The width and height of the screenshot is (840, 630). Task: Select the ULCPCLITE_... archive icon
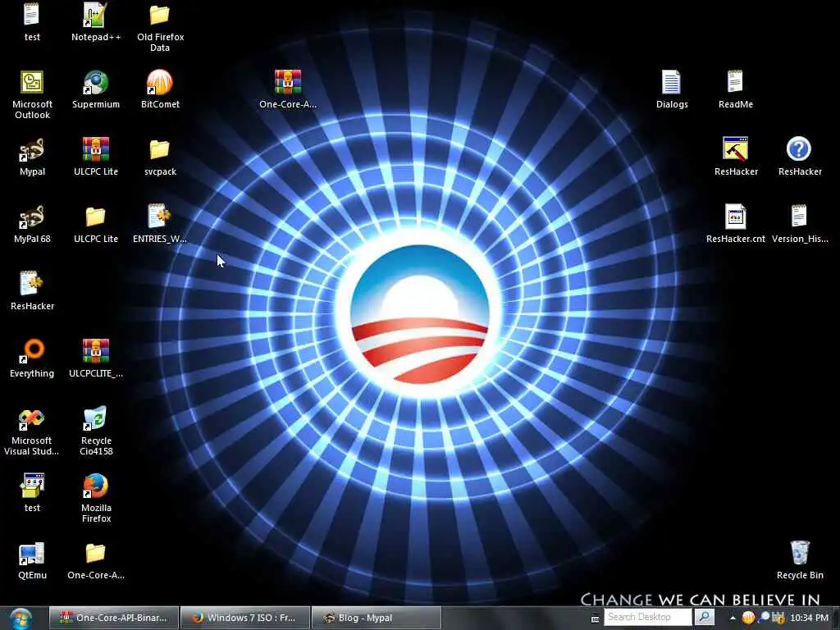[x=96, y=351]
